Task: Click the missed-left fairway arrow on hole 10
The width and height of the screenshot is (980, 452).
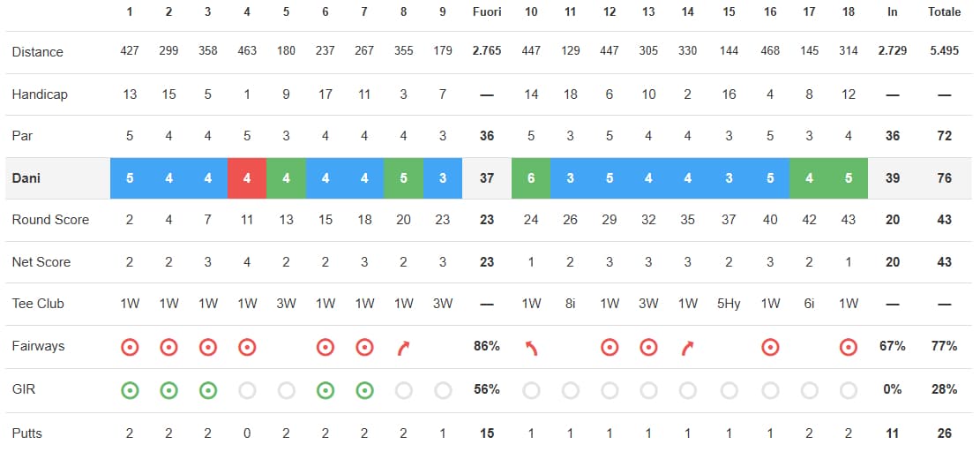Action: pos(531,347)
